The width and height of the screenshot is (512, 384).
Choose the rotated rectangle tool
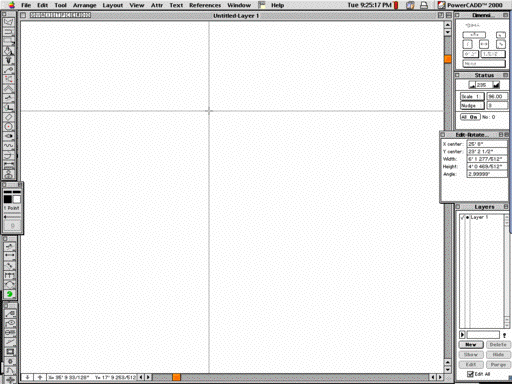[9, 117]
